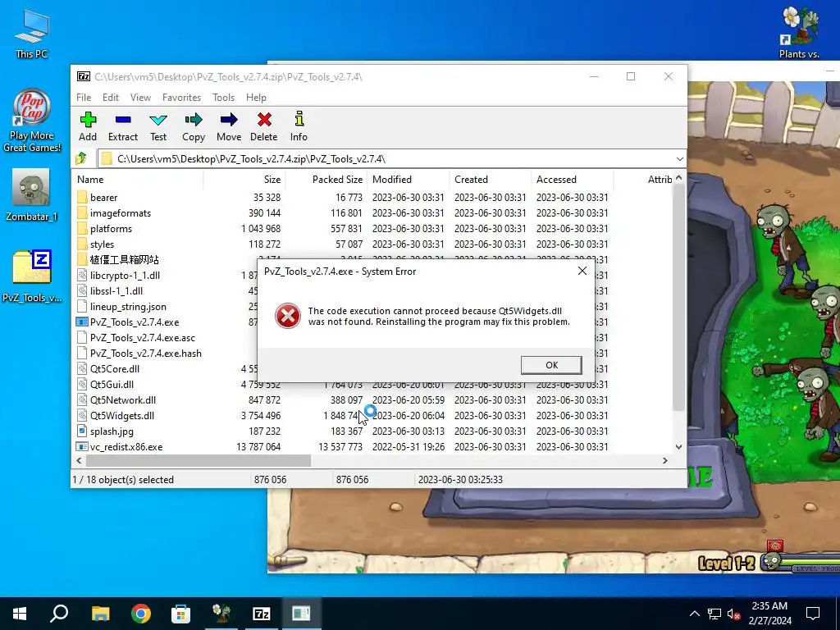Sort by the Size column header

[x=244, y=180]
